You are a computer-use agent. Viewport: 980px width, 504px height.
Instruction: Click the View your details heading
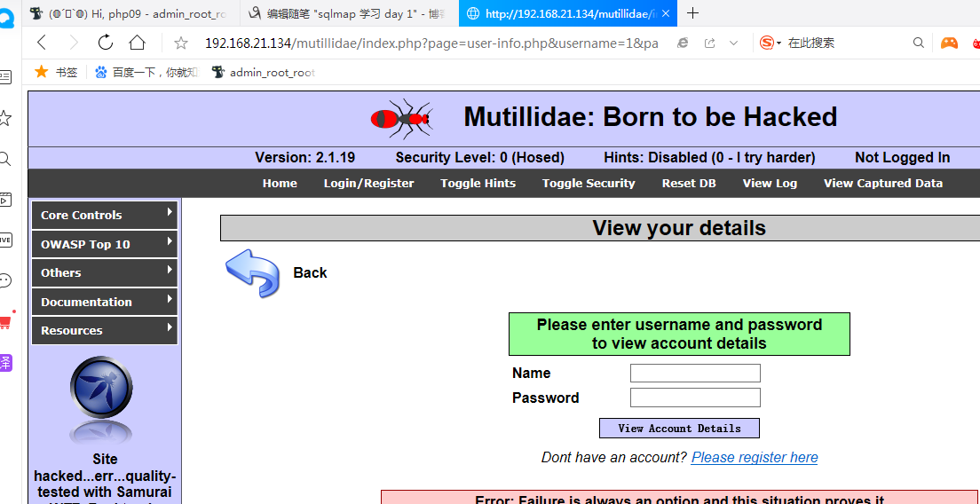679,228
